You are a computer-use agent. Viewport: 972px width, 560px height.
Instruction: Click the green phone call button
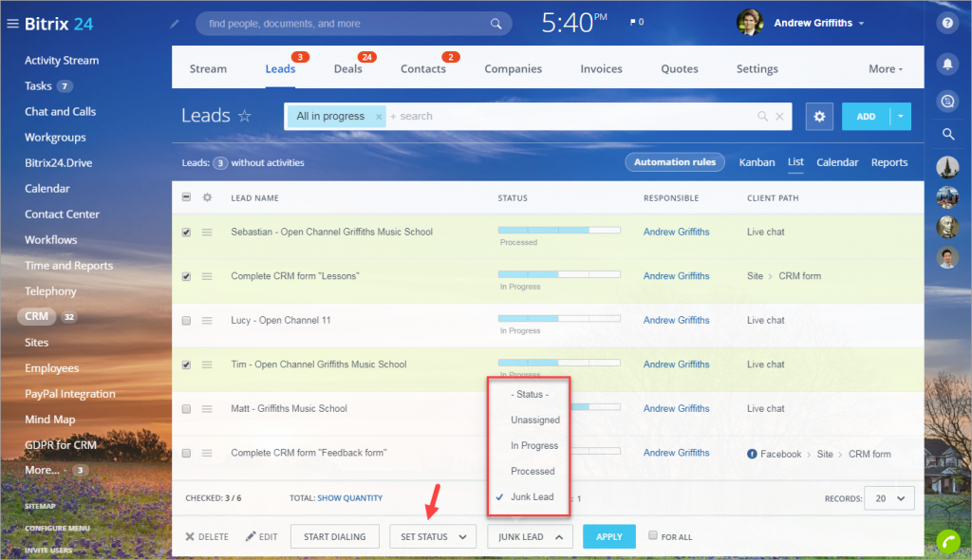pos(949,541)
